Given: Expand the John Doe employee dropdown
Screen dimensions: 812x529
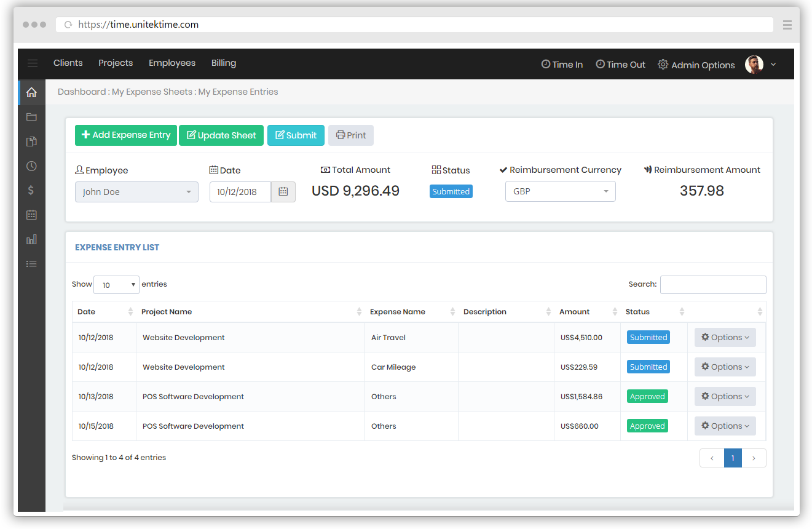Looking at the screenshot, I should 136,192.
